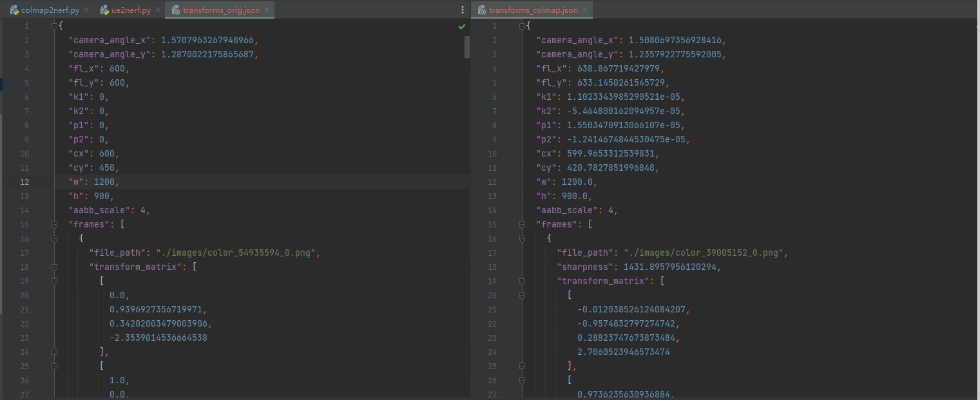Image resolution: width=980 pixels, height=400 pixels.
Task: Collapse the first frame object fold at line 16
Action: [53, 238]
